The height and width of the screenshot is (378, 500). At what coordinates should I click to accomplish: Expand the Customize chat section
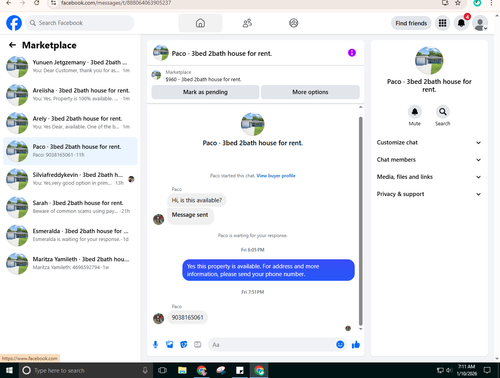tap(429, 142)
